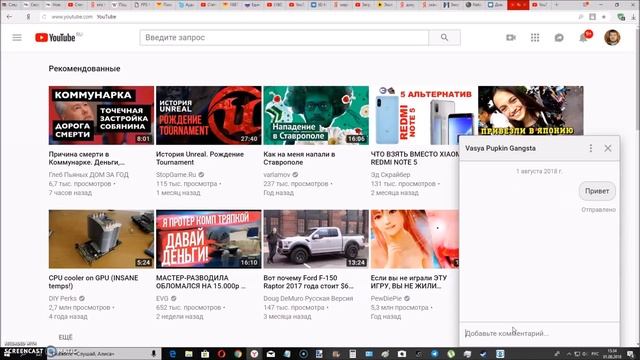Open the YouTube apps grid icon
The image size is (640, 360).
click(535, 38)
